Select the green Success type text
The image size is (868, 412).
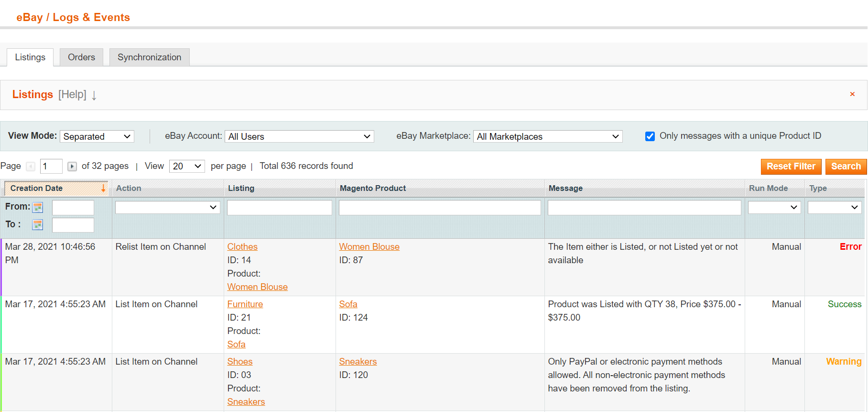pos(845,304)
